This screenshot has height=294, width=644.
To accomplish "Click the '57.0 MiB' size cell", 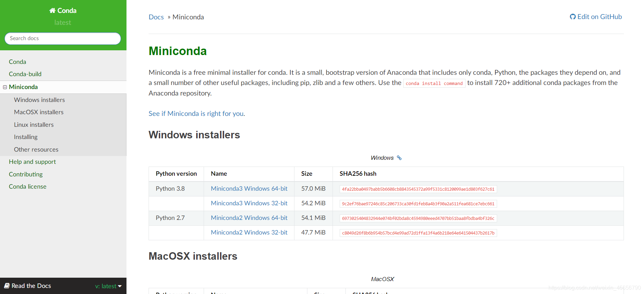I will pyautogui.click(x=313, y=189).
